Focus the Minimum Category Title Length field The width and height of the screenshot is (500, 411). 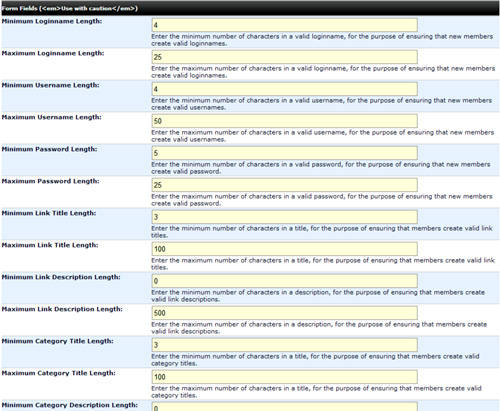(x=284, y=345)
